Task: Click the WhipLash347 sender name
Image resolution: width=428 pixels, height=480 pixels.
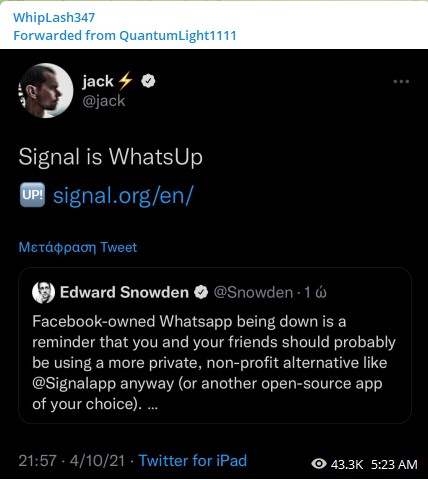Action: tap(54, 17)
